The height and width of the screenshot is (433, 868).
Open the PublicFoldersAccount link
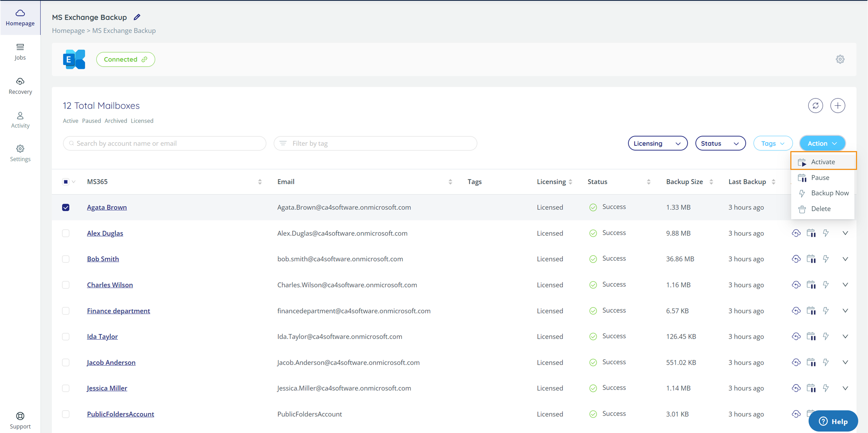point(120,414)
